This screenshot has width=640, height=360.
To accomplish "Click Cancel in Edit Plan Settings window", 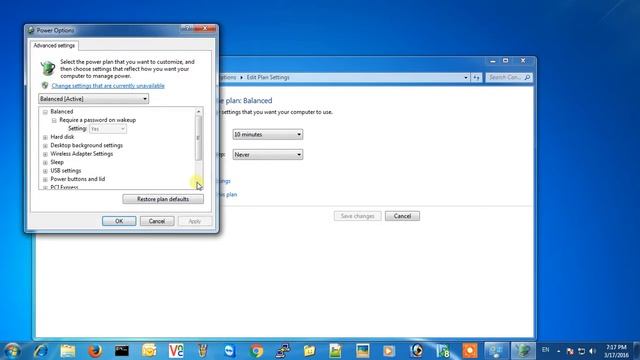I will pyautogui.click(x=402, y=216).
